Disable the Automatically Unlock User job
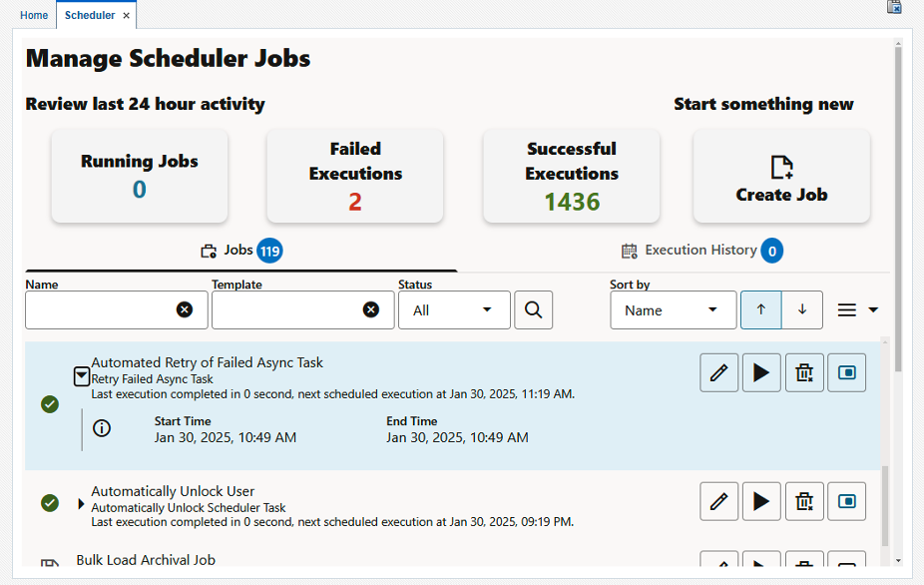 coord(846,501)
